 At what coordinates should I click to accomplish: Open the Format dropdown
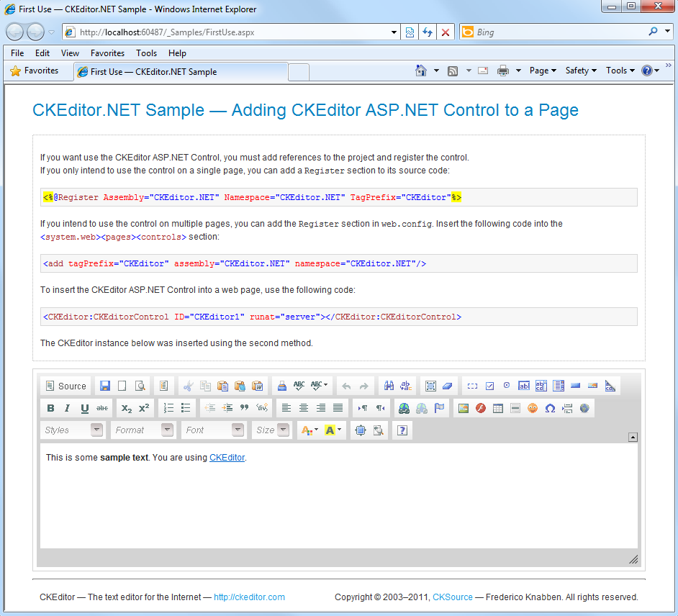143,430
